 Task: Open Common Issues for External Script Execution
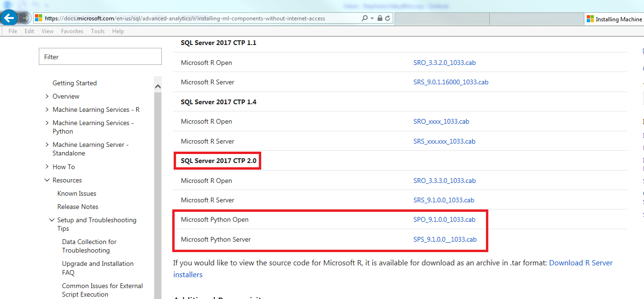click(102, 290)
